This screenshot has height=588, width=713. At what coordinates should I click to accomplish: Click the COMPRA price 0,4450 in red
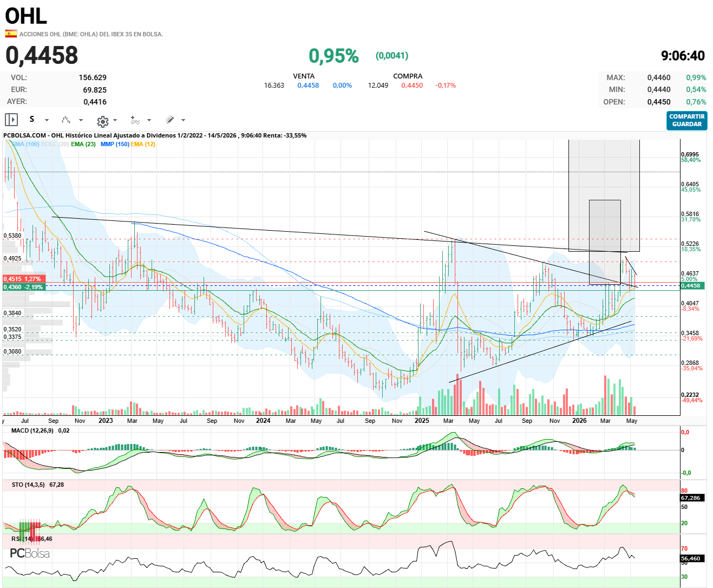click(412, 86)
